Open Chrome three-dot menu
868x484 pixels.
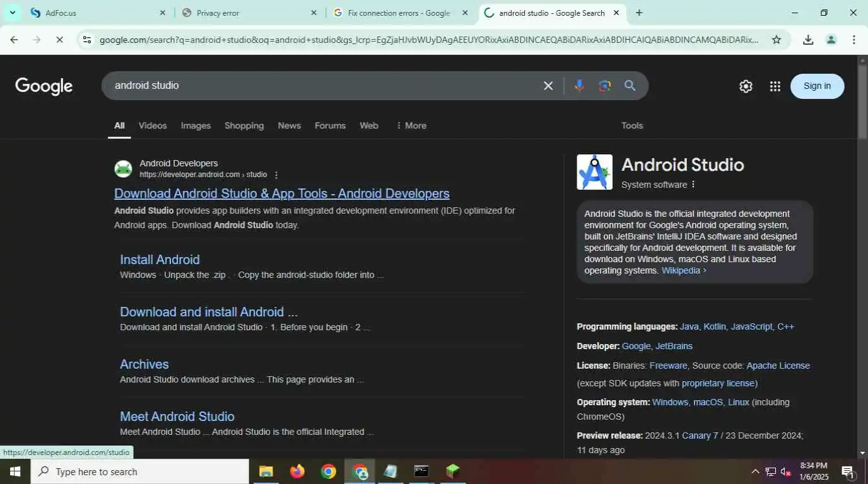coord(853,40)
